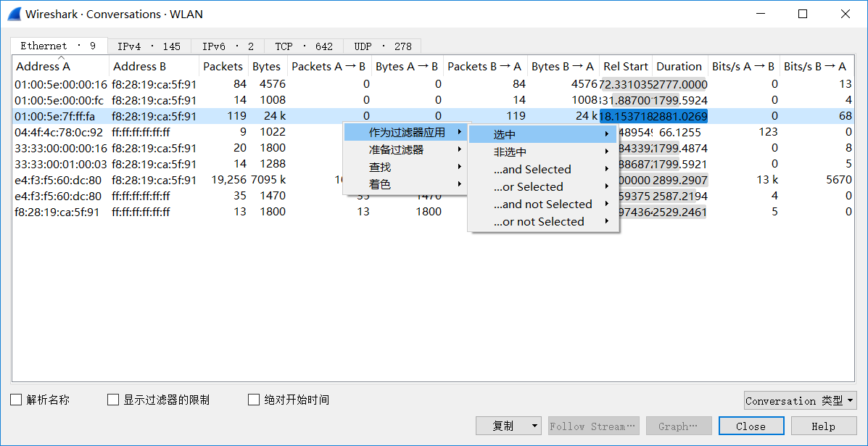Click the Close button
Screen dimensions: 868x446
coord(751,426)
